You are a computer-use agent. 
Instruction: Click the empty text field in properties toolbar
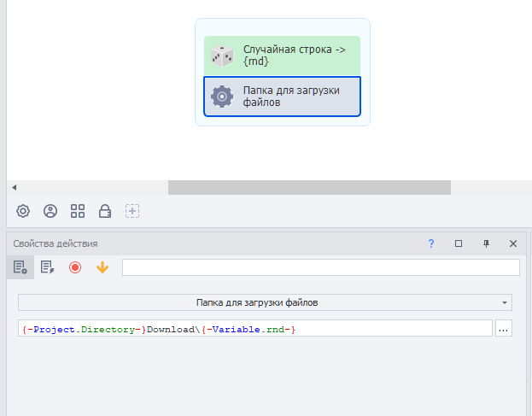tap(321, 267)
